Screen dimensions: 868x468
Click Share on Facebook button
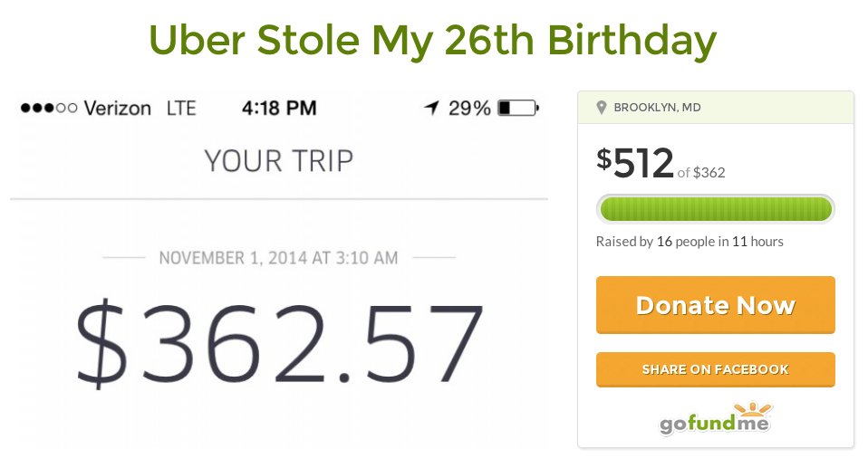click(715, 369)
